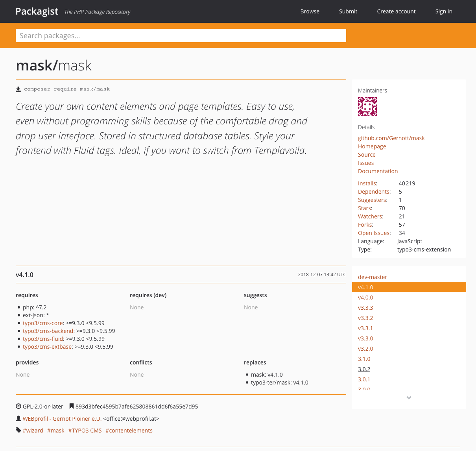Viewport: 476px width, 451px height.
Task: Open the Sign in page
Action: tap(444, 11)
